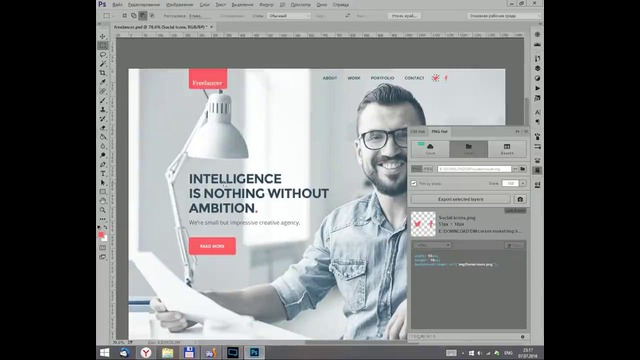Open the workspace switcher dropdown
640x360 pixels.
pyautogui.click(x=504, y=16)
